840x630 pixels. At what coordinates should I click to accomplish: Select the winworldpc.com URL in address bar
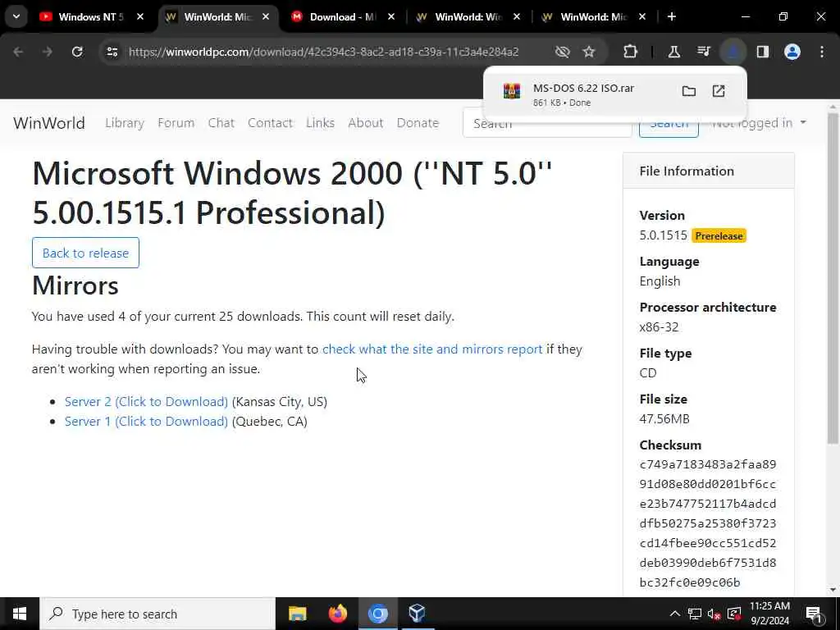(323, 52)
